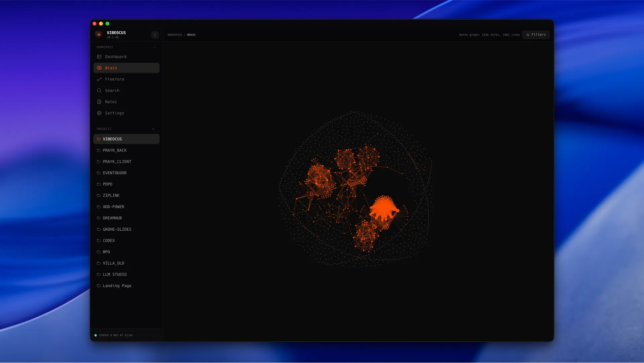644x363 pixels.
Task: Click the DREAMHUB folder icon
Action: (x=99, y=218)
